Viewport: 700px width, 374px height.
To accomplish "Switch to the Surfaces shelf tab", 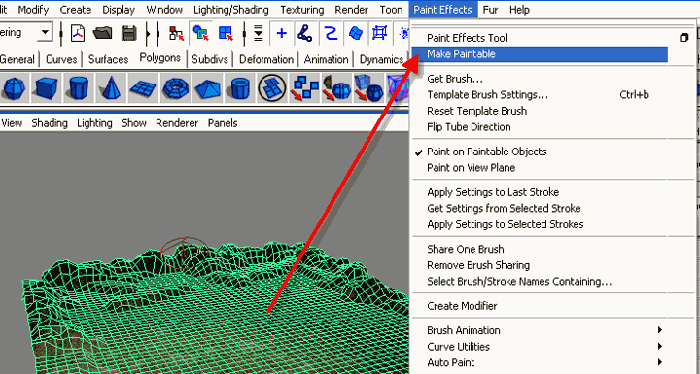I will click(x=108, y=59).
